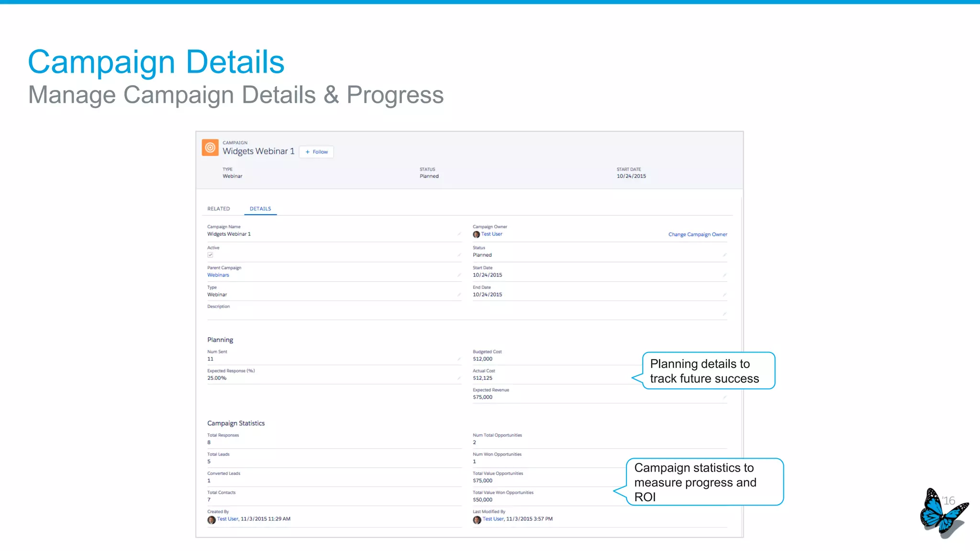Click the Widgets Webinar 1 header title

258,151
